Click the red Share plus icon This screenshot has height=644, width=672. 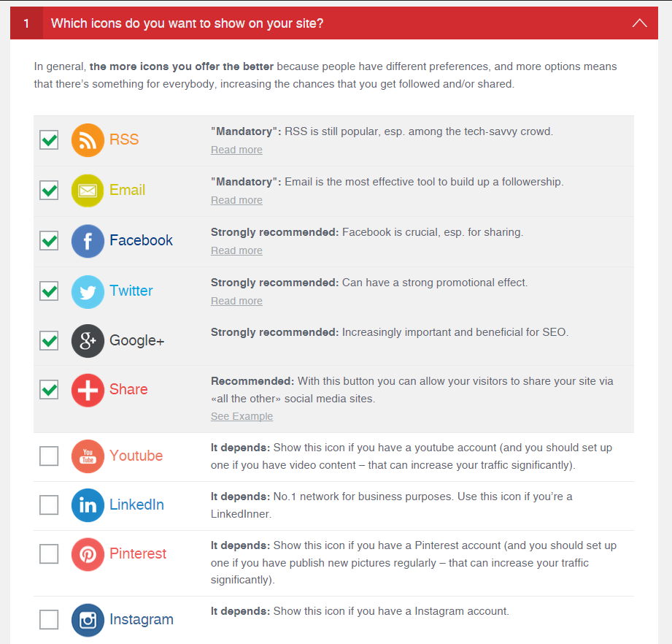pyautogui.click(x=86, y=389)
